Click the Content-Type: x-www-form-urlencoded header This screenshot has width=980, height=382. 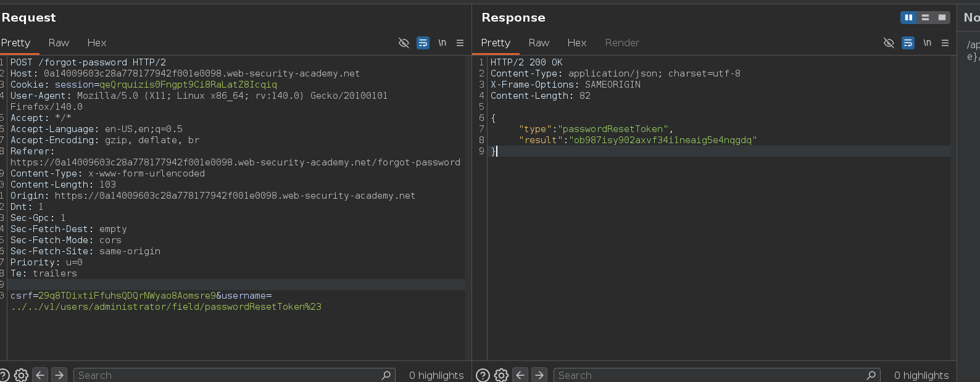pos(107,173)
